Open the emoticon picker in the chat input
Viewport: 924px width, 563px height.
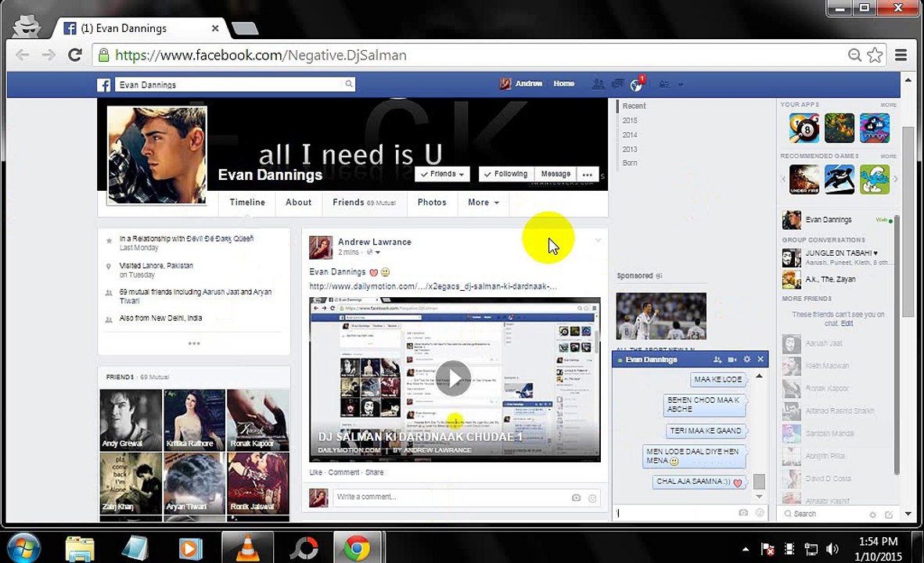(x=760, y=513)
